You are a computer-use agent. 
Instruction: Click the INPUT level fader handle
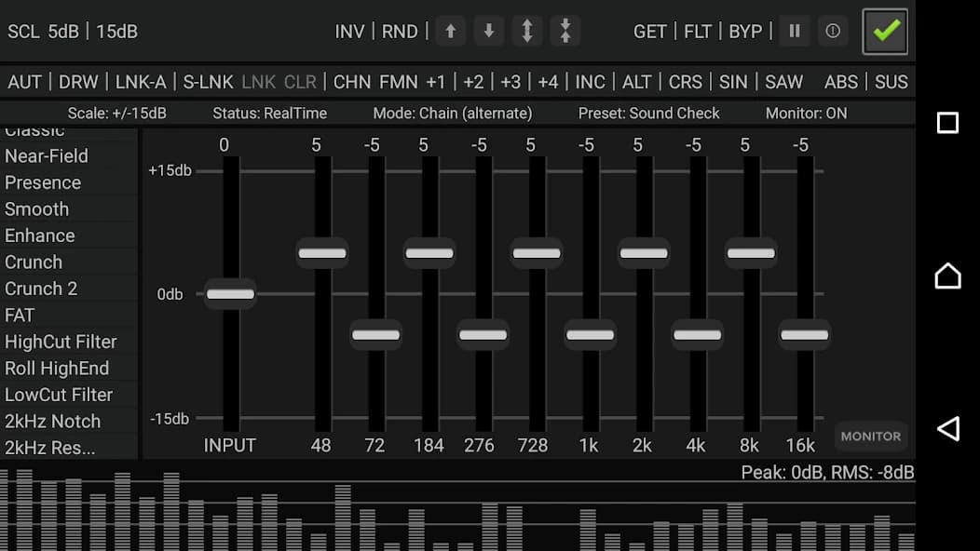click(x=229, y=294)
